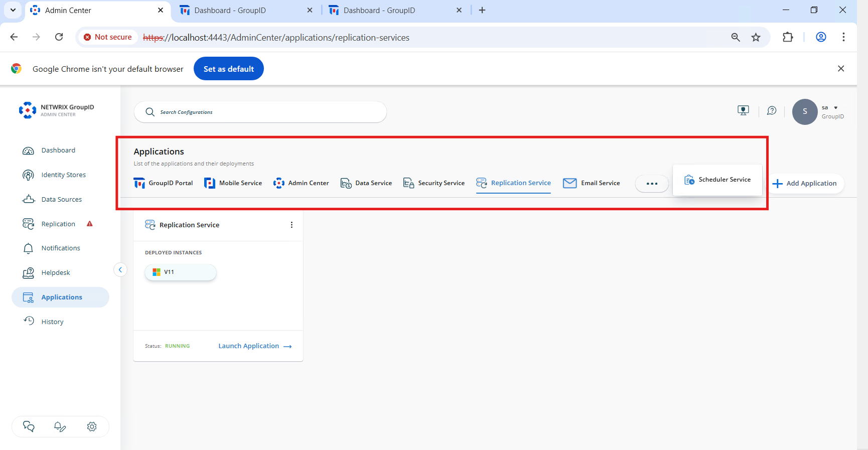868x450 pixels.
Task: Click the browser forward arrow
Action: pos(36,37)
